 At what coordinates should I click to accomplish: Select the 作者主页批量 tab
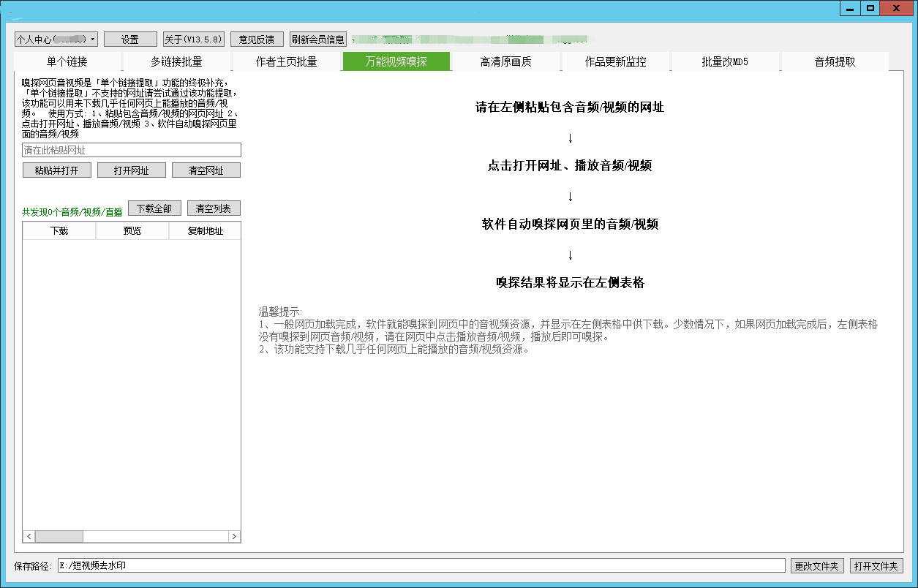click(286, 62)
